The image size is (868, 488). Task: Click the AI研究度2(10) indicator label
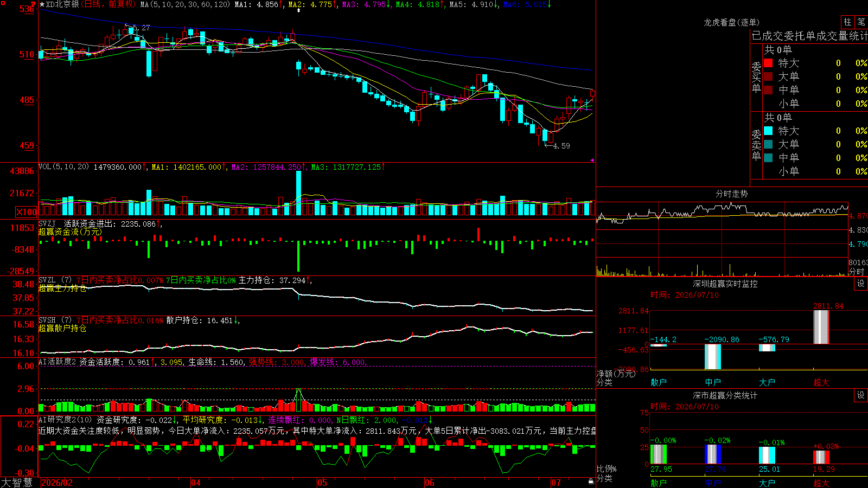(66, 420)
